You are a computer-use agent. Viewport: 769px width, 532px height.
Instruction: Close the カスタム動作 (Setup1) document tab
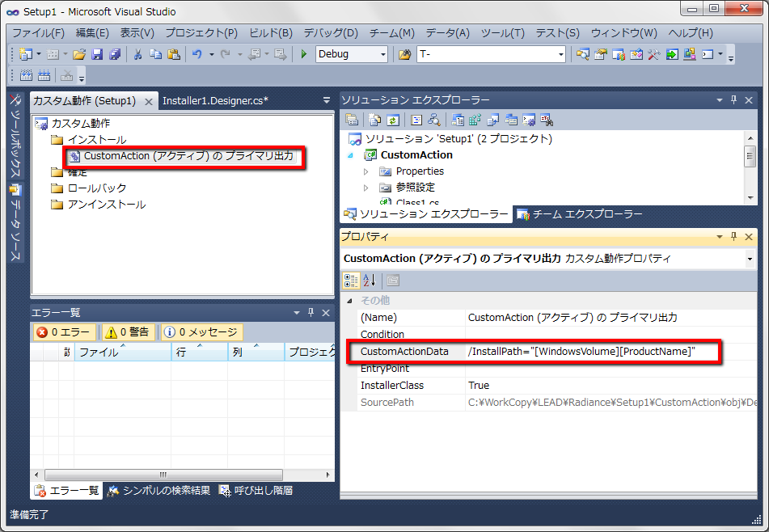tap(149, 102)
